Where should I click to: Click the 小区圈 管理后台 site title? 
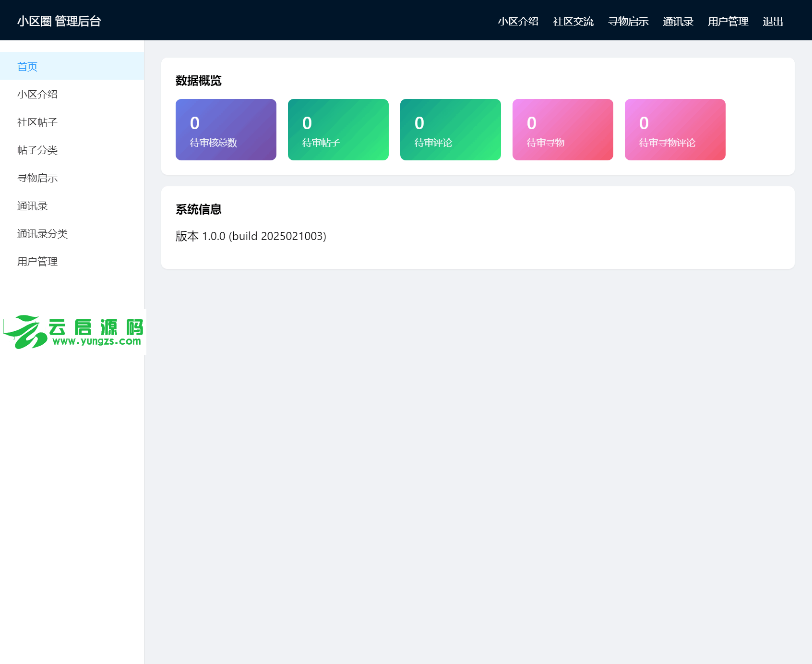59,21
